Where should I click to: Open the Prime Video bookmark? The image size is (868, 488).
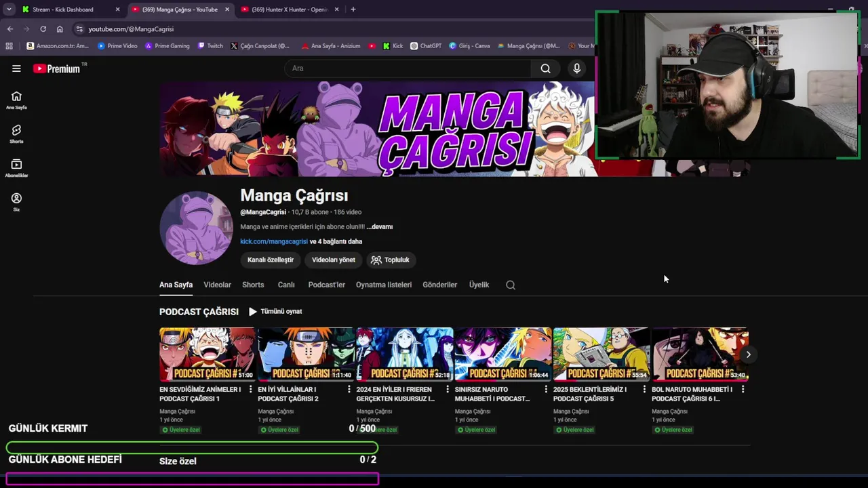pos(117,46)
